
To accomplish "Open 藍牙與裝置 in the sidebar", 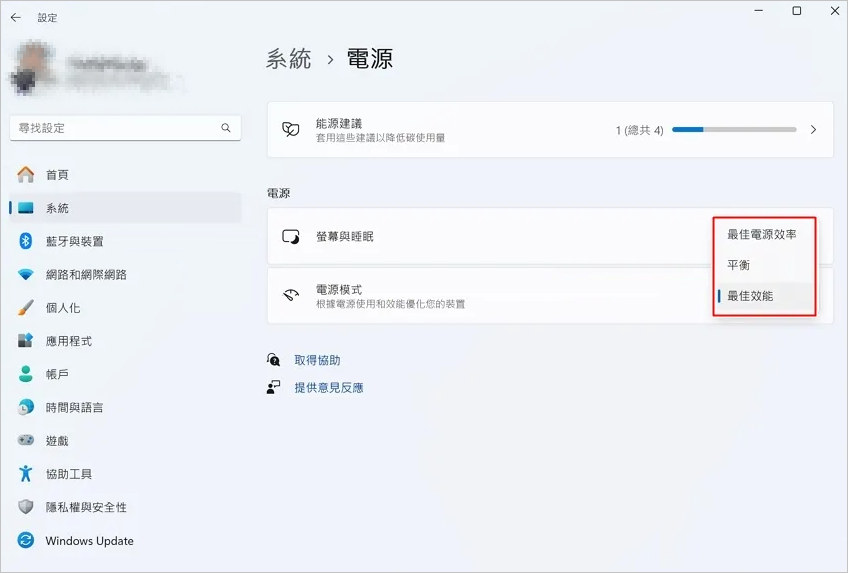I will [125, 241].
